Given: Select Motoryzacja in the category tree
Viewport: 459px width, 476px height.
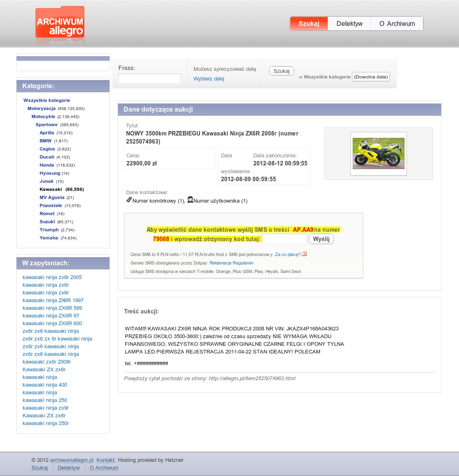Looking at the screenshot, I should pos(42,108).
